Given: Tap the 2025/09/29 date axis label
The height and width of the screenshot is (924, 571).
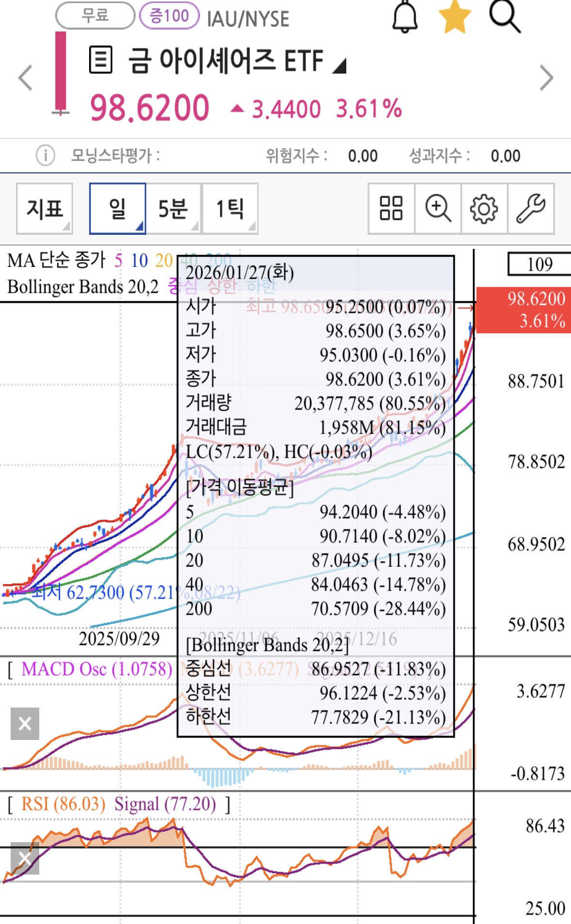Looking at the screenshot, I should [x=119, y=638].
